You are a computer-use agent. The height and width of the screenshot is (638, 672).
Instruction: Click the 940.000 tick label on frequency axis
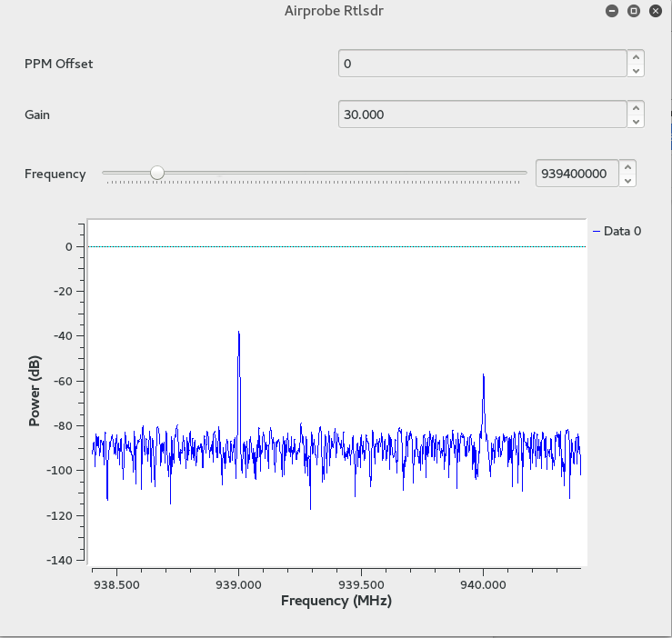tap(483, 585)
